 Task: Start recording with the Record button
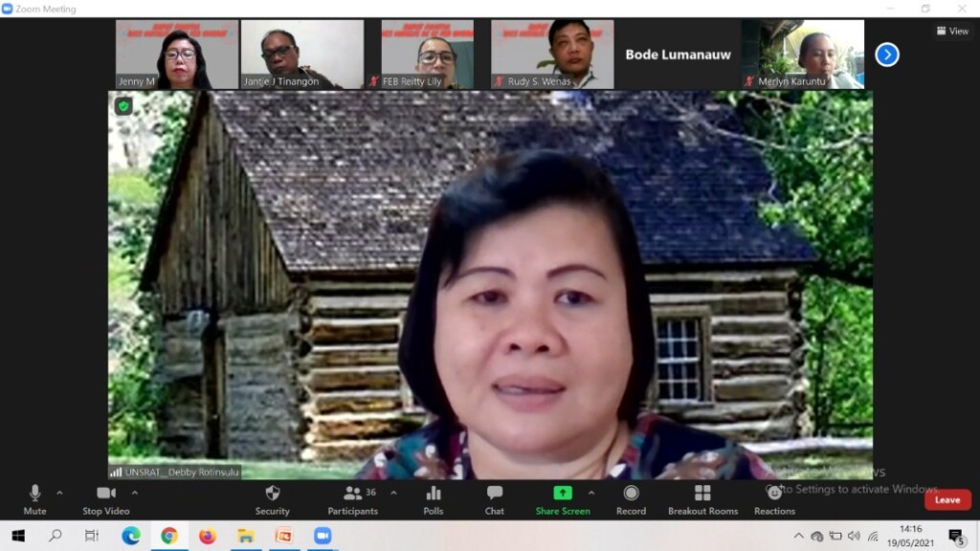pos(632,499)
